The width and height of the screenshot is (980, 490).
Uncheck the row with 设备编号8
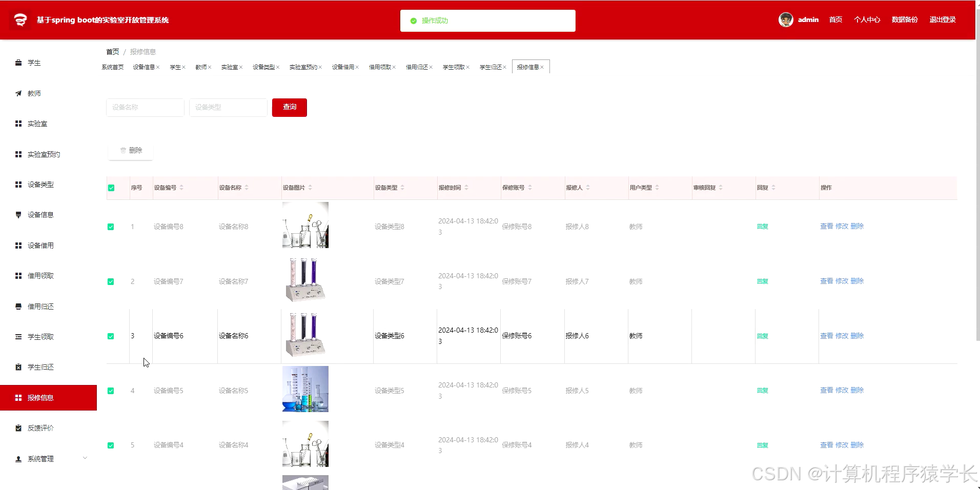click(111, 227)
